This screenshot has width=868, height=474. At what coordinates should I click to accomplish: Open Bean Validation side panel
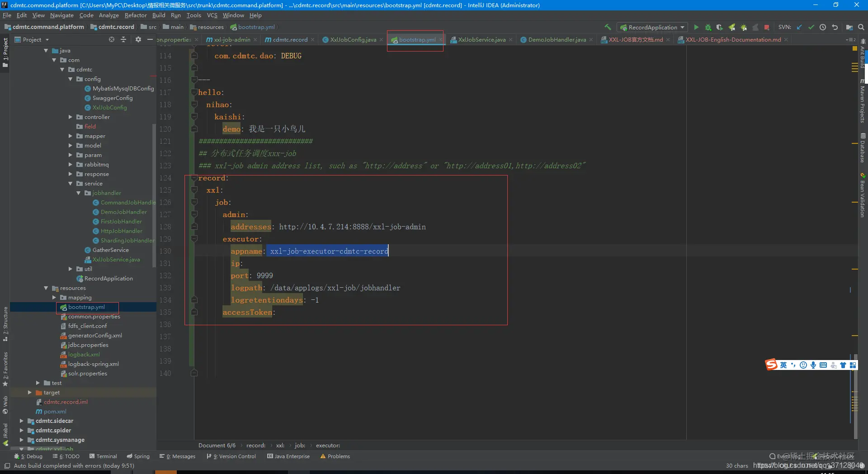(x=863, y=195)
